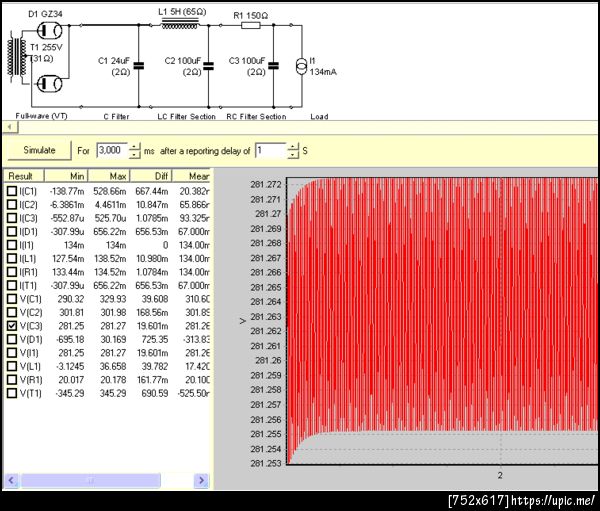Enable the V(I1) result checkbox

[x=12, y=353]
